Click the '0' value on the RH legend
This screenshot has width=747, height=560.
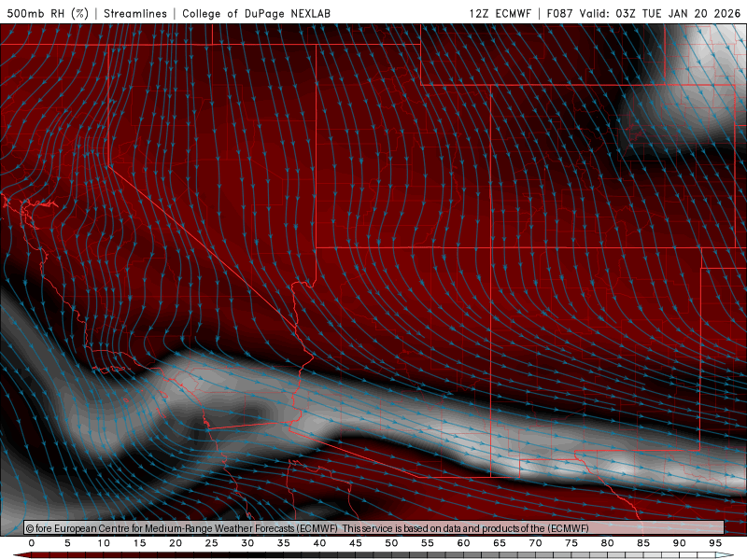[32, 543]
